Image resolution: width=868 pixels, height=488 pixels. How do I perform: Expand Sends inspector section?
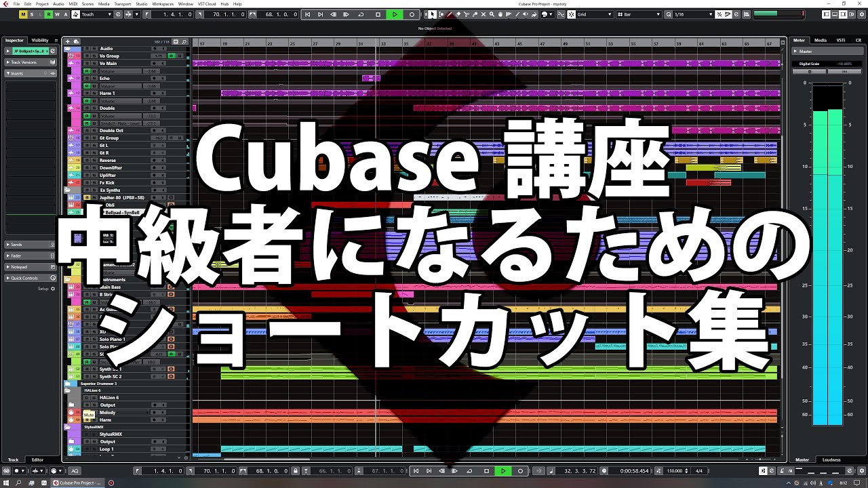click(x=31, y=244)
